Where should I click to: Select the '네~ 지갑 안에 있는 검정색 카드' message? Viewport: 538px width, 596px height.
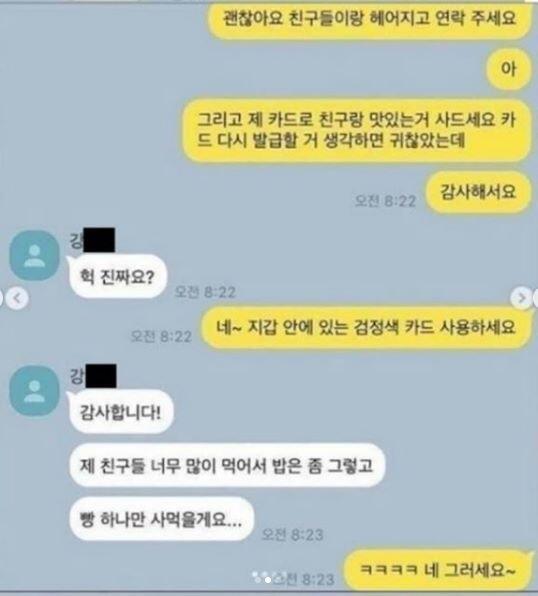click(x=366, y=327)
